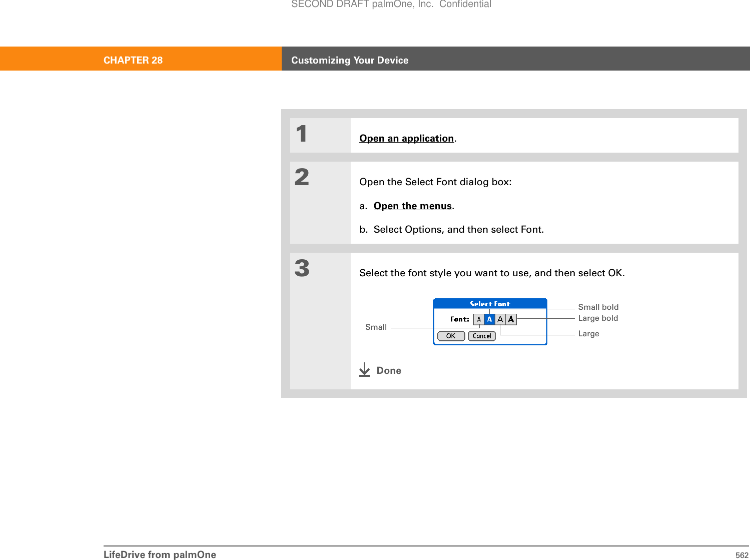Click 'Select the font style' instruction text
Image resolution: width=750 pixels, height=560 pixels.
point(492,273)
